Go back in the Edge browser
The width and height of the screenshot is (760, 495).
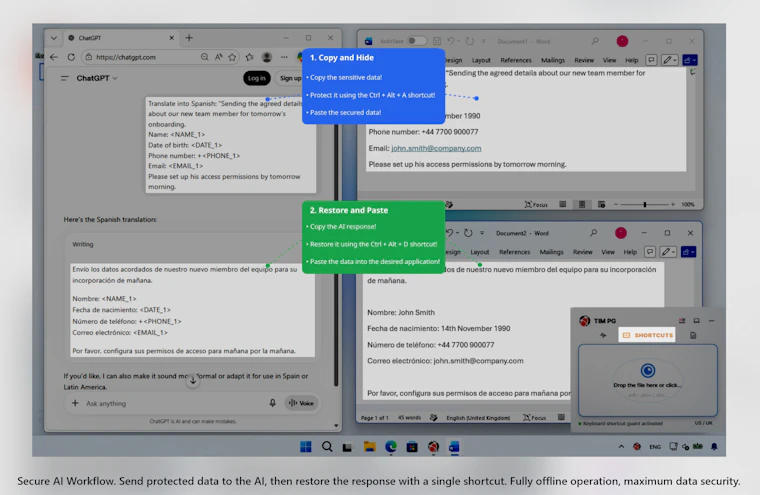(54, 57)
